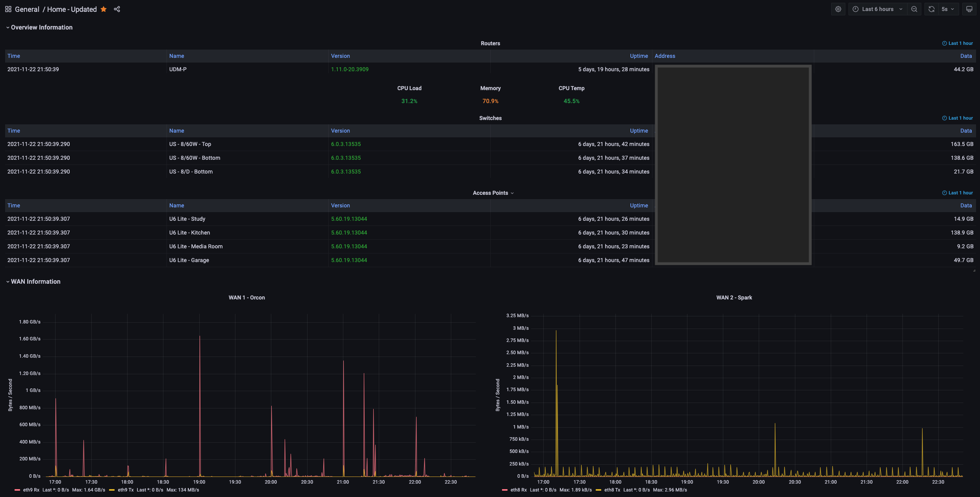The image size is (980, 497).
Task: Toggle eth9 Tx series visibility
Action: pyautogui.click(x=126, y=490)
